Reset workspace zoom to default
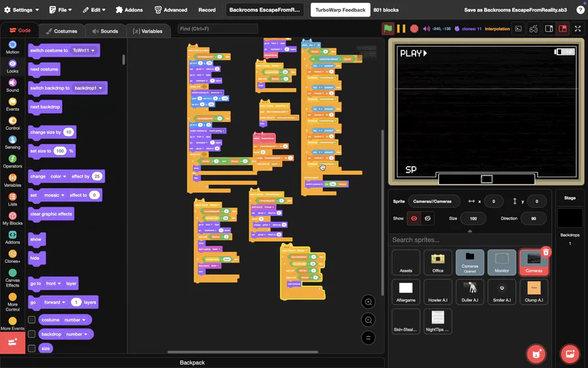This screenshot has width=588, height=368. 368,338
